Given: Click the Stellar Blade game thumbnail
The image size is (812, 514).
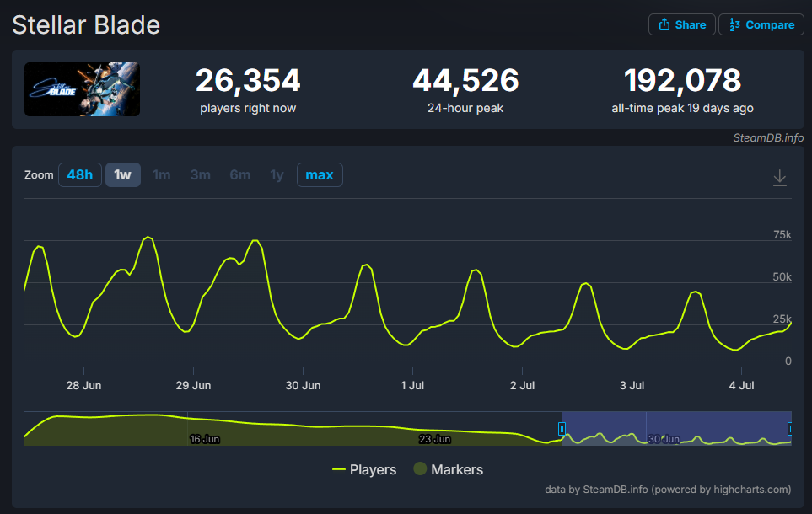Looking at the screenshot, I should [82, 89].
